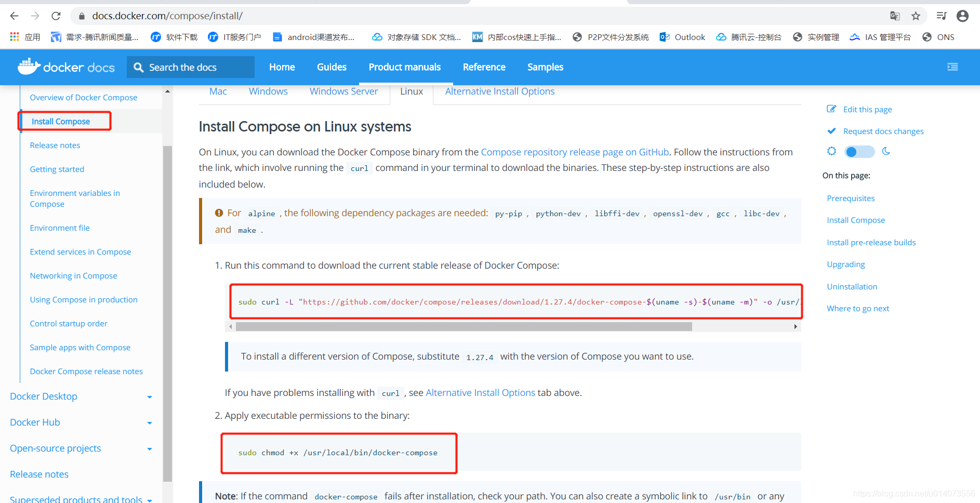Switch to the Mac install tab

[x=218, y=91]
